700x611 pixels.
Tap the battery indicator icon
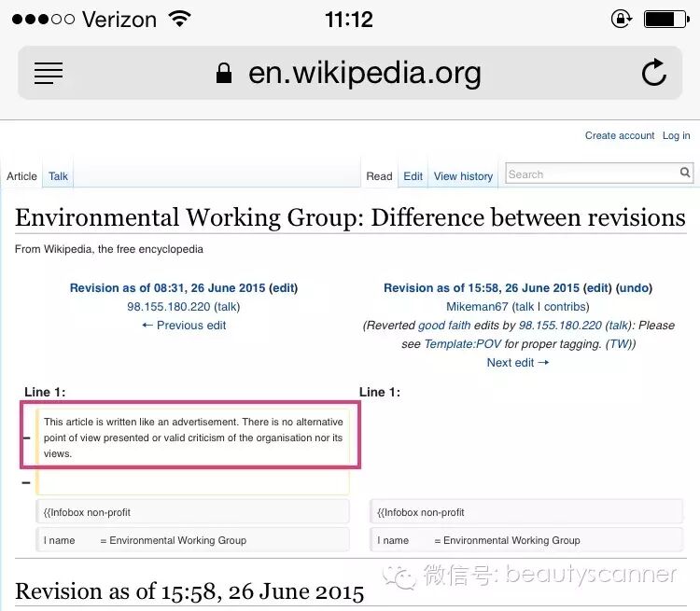pos(667,20)
